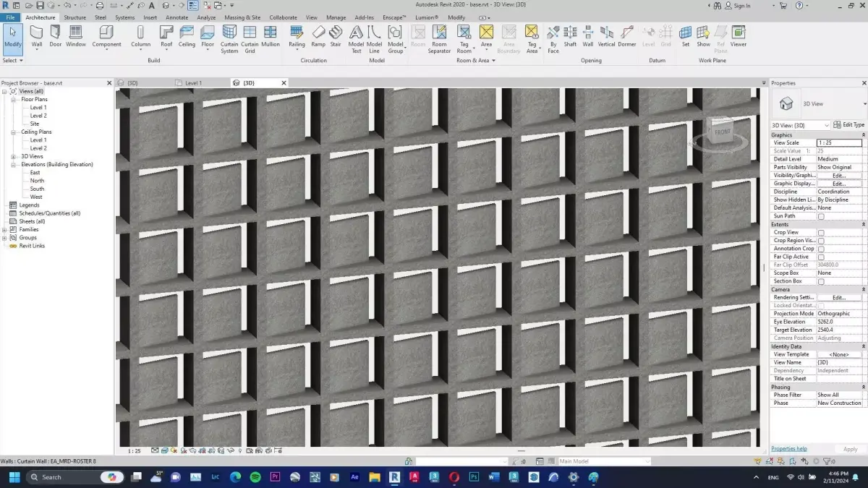Open the File menu
The image size is (868, 488).
click(11, 17)
